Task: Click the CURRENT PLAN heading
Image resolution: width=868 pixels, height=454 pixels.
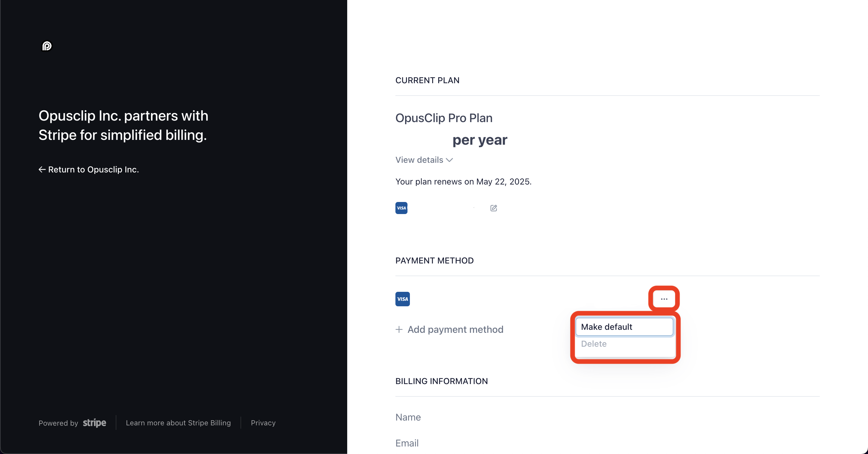Action: 427,80
